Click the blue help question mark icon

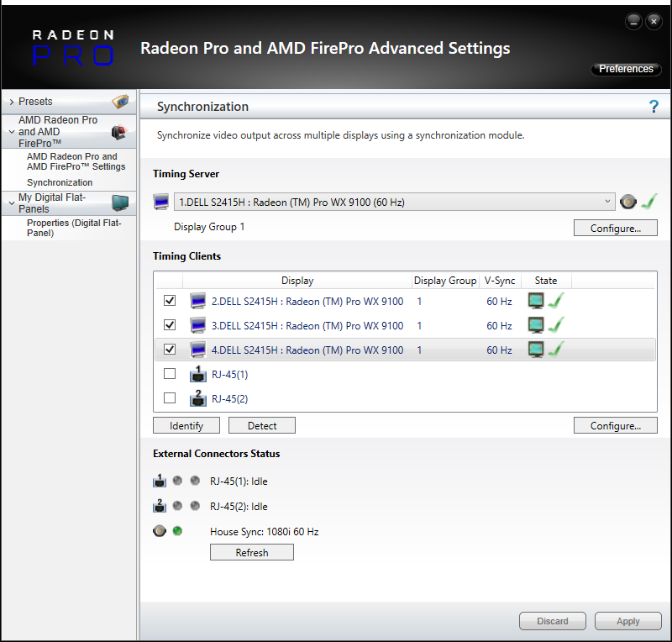click(x=654, y=107)
